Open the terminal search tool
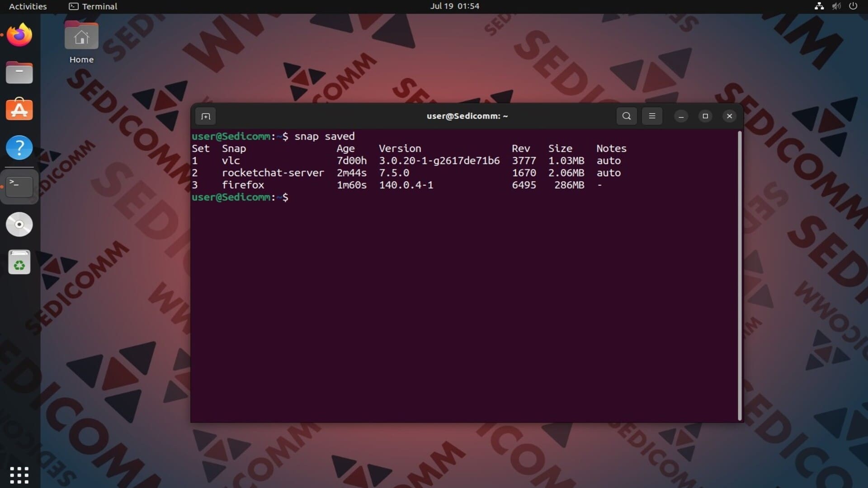 (627, 116)
